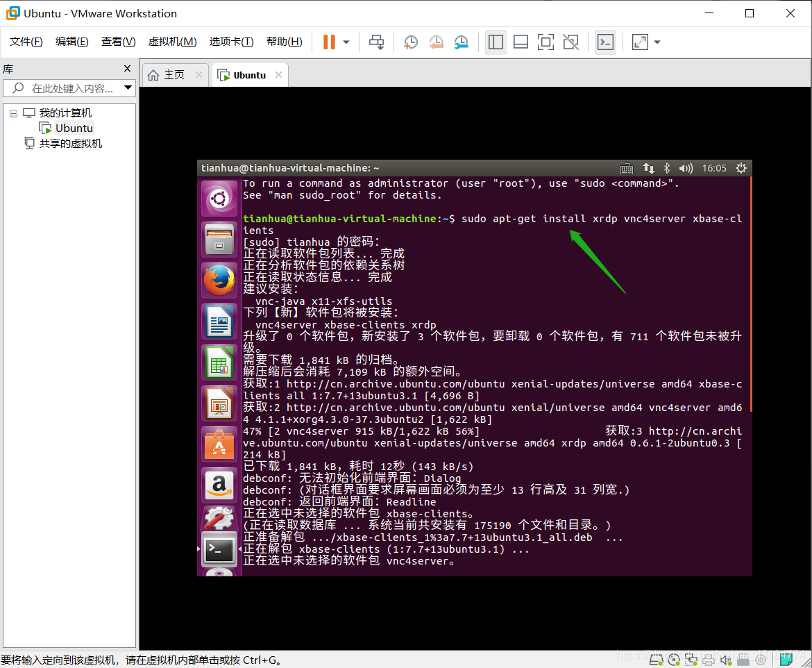Launch Firefox from the Ubuntu launcher
This screenshot has height=668, width=812.
click(x=219, y=281)
